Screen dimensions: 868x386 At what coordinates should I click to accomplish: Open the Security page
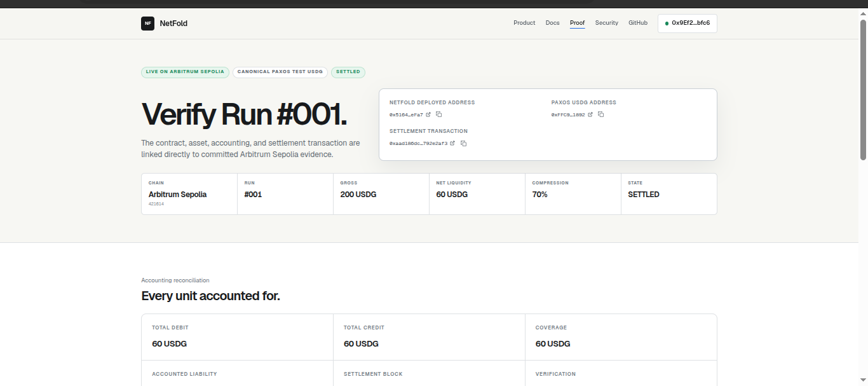click(607, 23)
